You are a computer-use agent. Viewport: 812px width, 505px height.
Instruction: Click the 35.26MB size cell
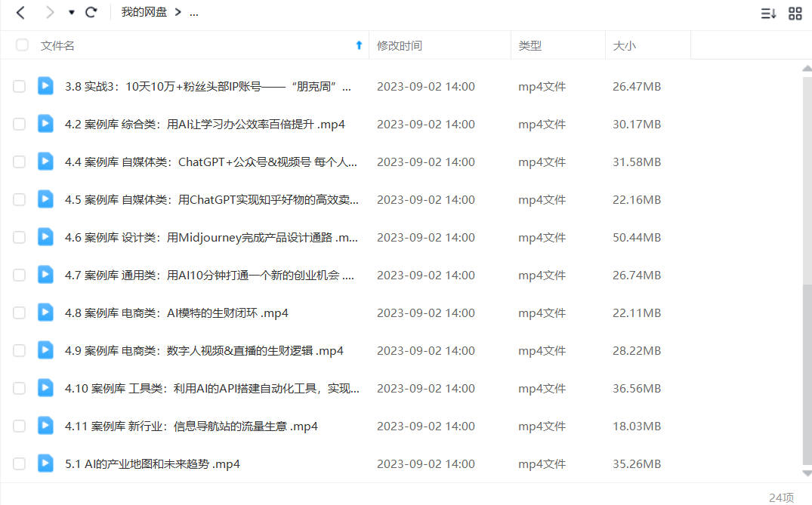point(637,464)
